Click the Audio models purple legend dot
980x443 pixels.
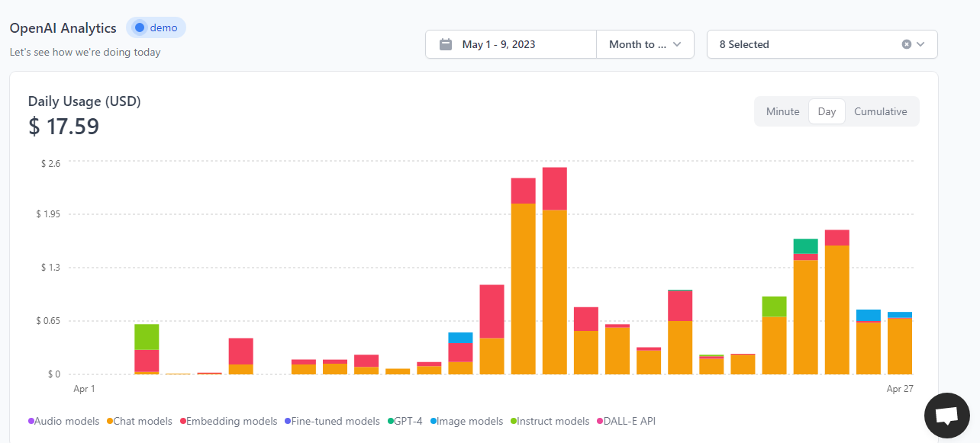pos(31,421)
